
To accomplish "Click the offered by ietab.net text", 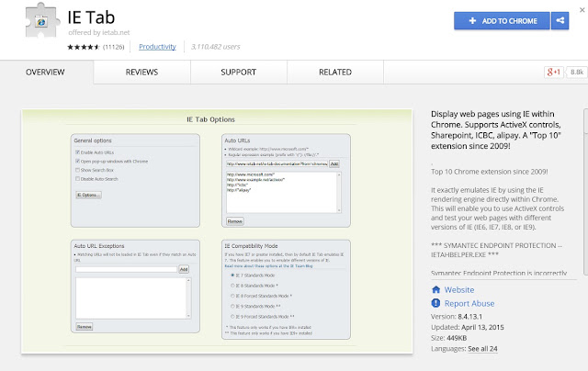I will click(99, 33).
